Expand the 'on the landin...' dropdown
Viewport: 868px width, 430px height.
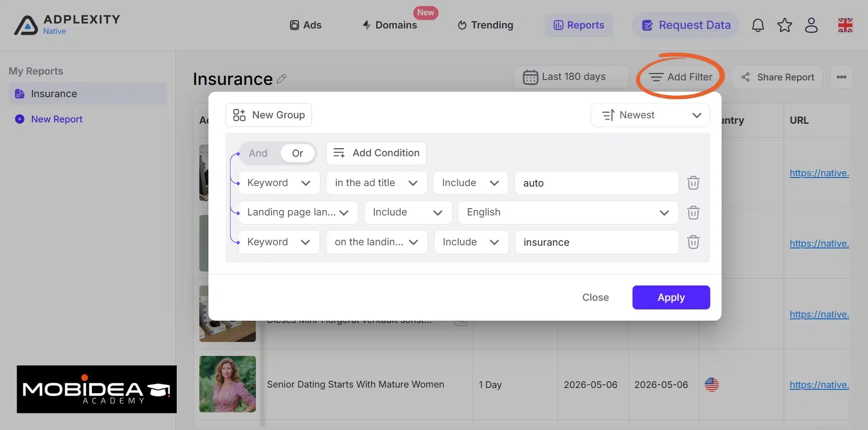tap(377, 242)
